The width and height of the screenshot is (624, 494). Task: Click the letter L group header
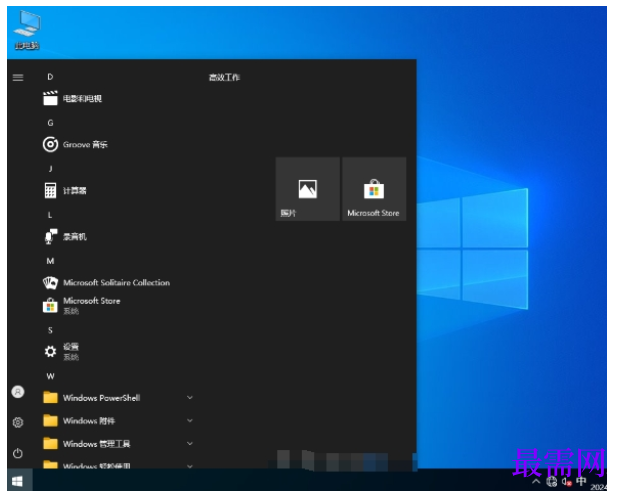[x=50, y=215]
